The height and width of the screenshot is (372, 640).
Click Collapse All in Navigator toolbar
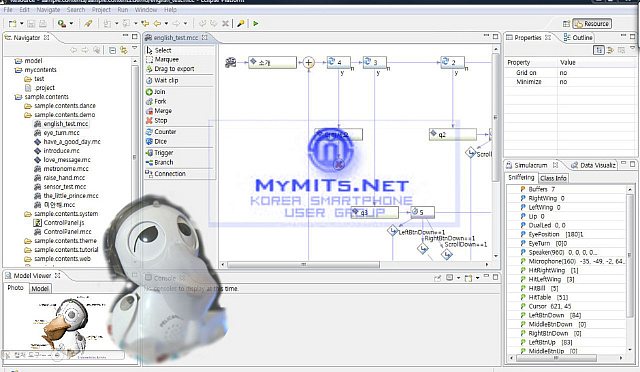[x=112, y=50]
